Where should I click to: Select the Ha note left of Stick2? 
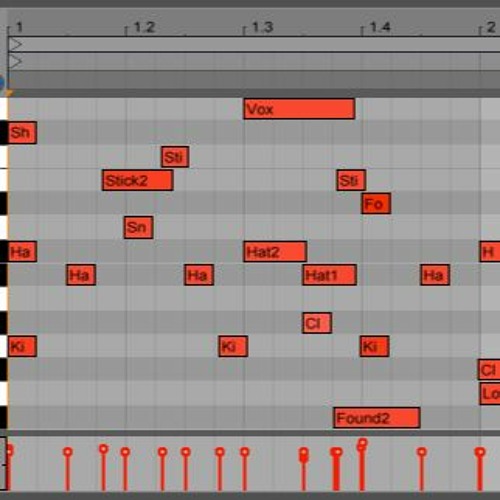(81, 275)
